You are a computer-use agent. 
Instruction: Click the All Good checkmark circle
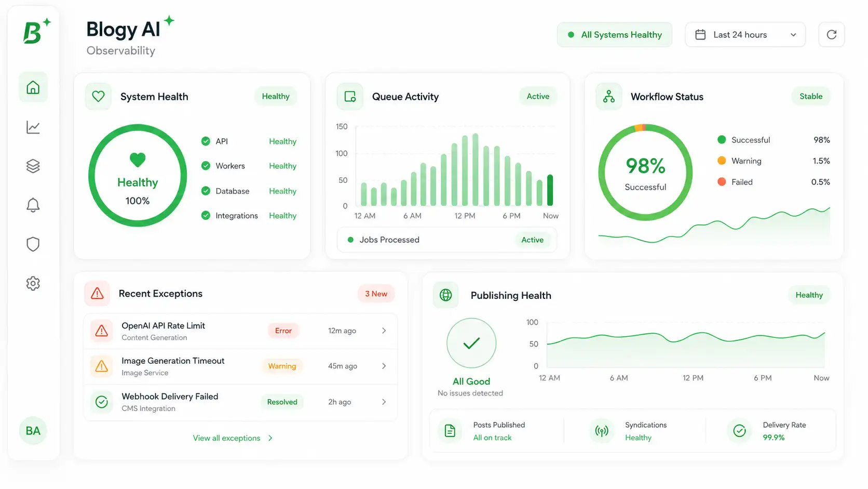click(x=471, y=343)
